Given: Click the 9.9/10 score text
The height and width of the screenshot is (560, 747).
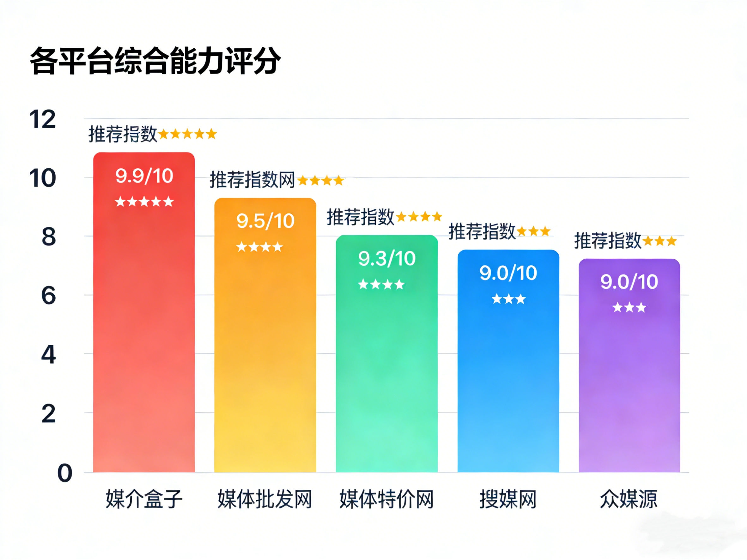Looking at the screenshot, I should pyautogui.click(x=144, y=176).
